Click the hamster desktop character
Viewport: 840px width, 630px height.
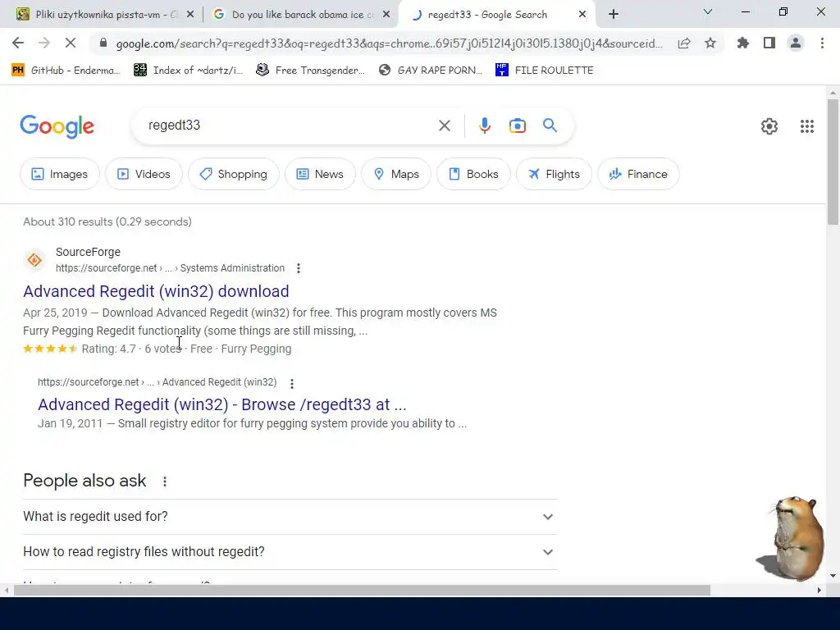(793, 538)
